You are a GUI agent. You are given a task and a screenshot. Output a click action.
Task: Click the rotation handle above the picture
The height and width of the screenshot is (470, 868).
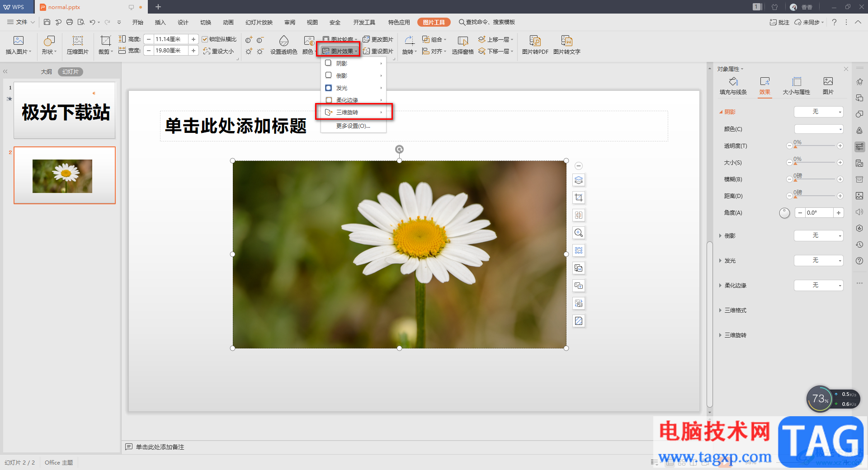click(399, 149)
